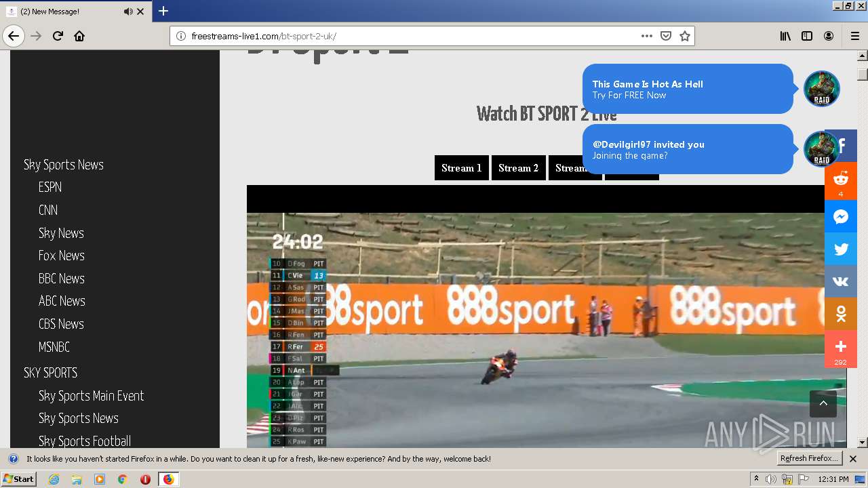Image resolution: width=868 pixels, height=488 pixels.
Task: Open the Firefox home page
Action: (79, 36)
